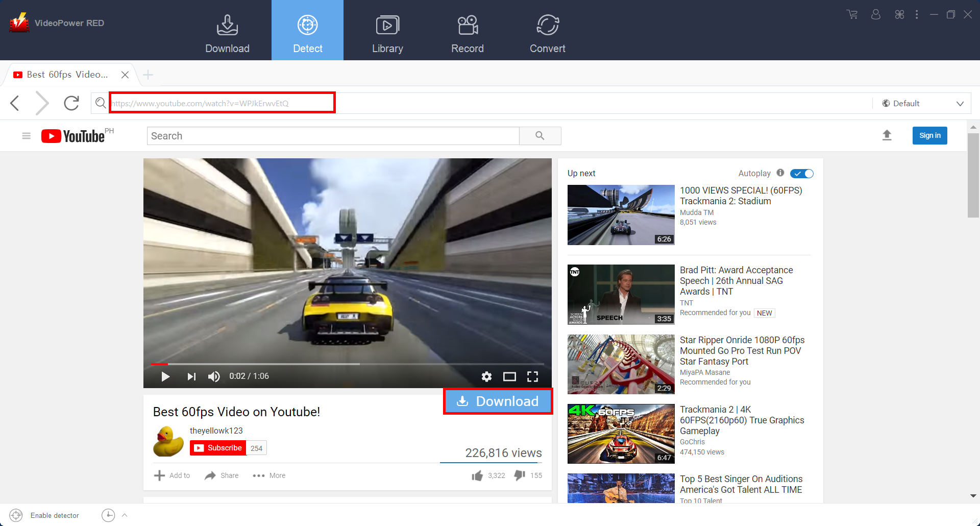The height and width of the screenshot is (526, 980).
Task: Subscribe to theyellowk123's channel
Action: pyautogui.click(x=217, y=447)
